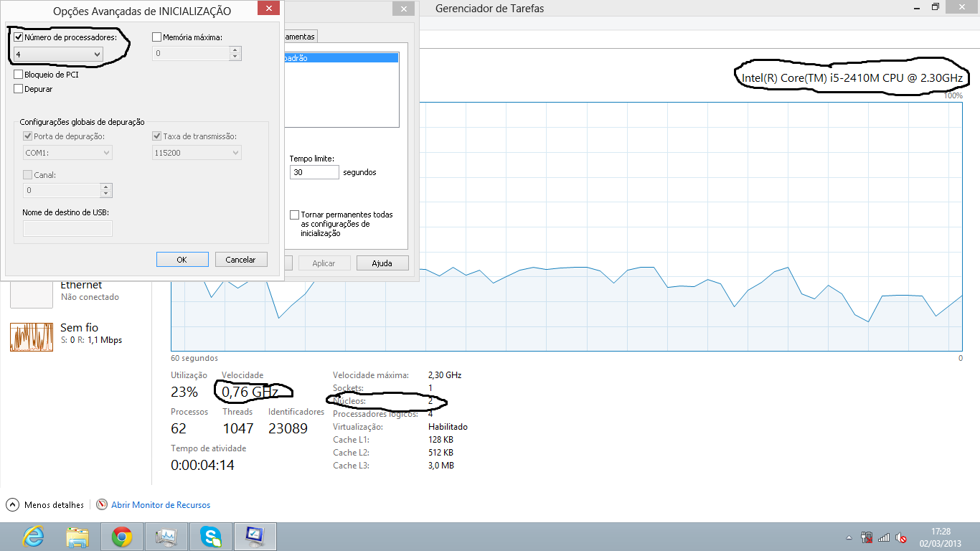Enable the Memória máxima checkbox
Image resolution: width=980 pixels, height=551 pixels.
coord(157,37)
